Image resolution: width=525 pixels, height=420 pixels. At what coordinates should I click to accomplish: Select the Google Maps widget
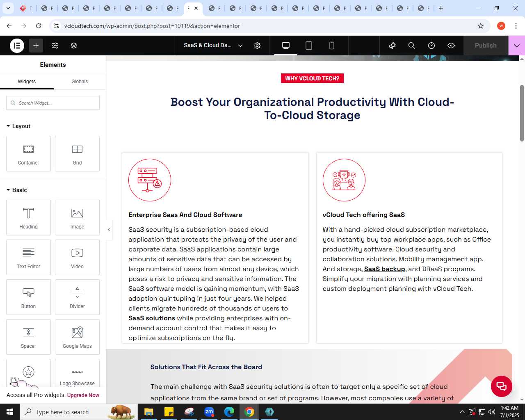(x=77, y=337)
